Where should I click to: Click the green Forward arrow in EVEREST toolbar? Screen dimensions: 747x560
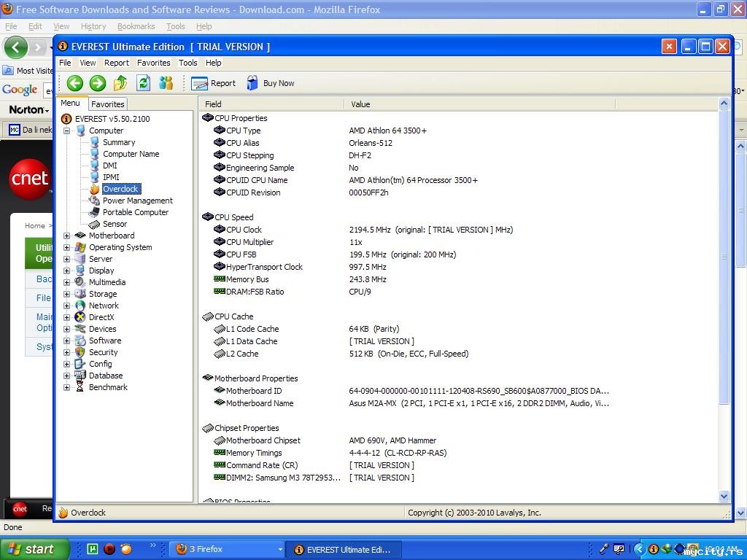[x=98, y=83]
